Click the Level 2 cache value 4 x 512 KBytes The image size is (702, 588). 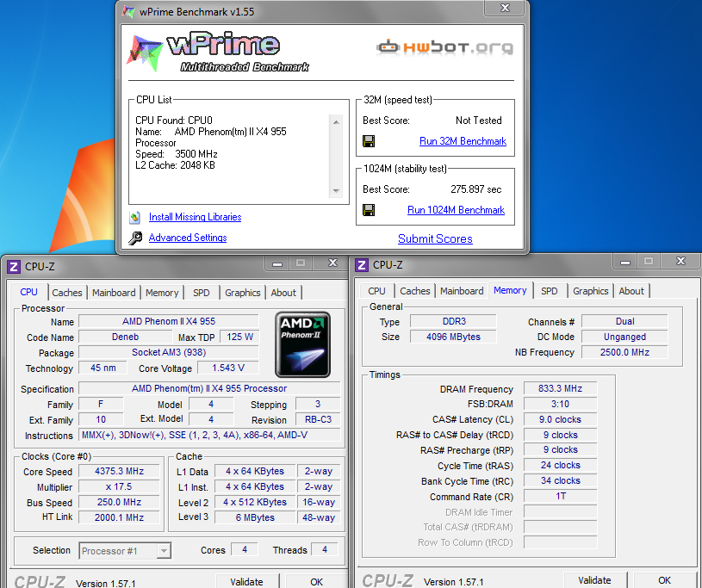coord(255,502)
